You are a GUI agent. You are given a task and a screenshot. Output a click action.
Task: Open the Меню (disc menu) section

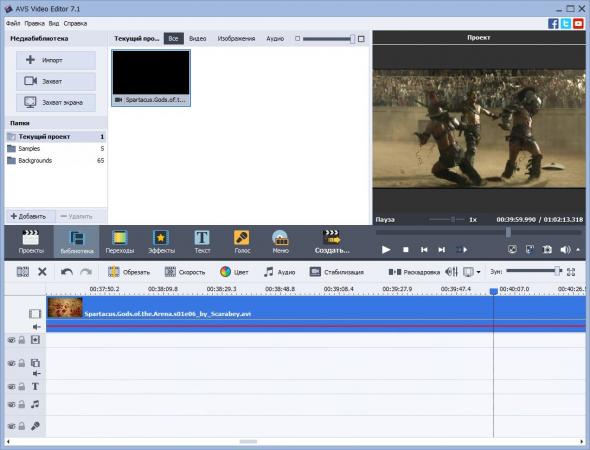pyautogui.click(x=280, y=242)
